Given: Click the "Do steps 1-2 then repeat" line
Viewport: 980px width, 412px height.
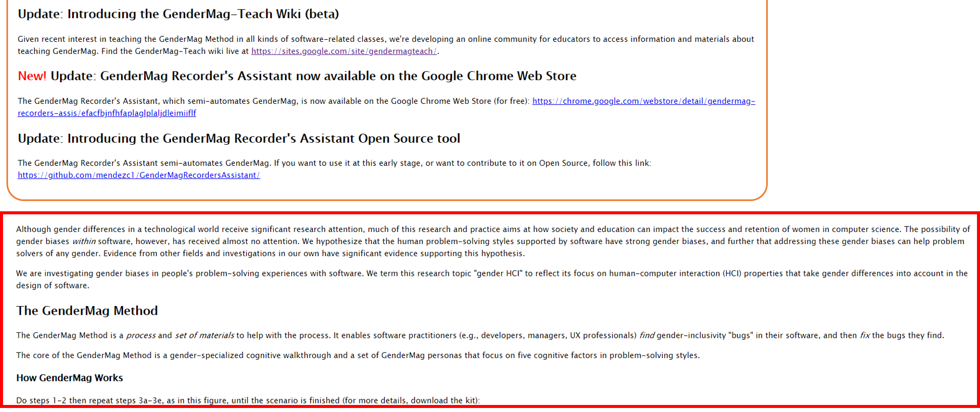Looking at the screenshot, I should 248,401.
